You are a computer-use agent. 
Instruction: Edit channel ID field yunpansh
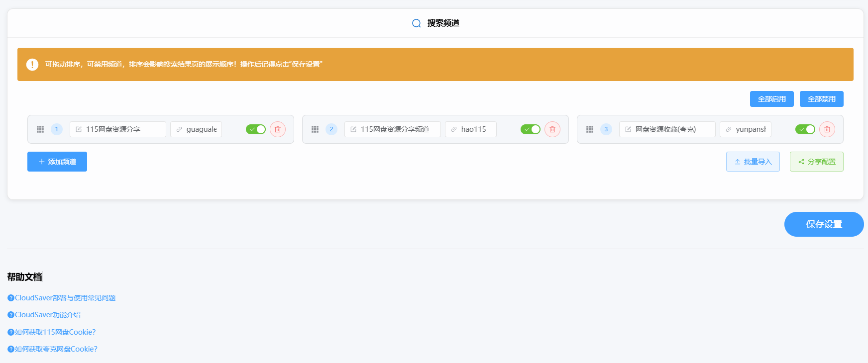(746, 129)
